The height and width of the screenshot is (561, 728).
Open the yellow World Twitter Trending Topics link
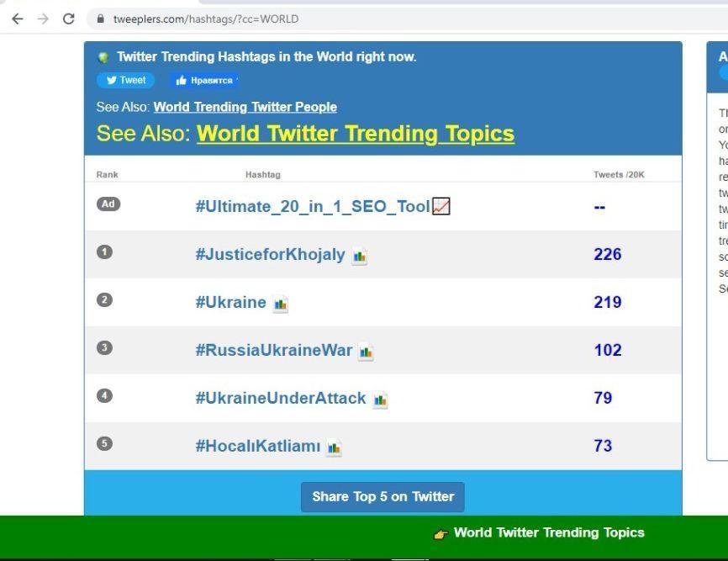pos(355,134)
